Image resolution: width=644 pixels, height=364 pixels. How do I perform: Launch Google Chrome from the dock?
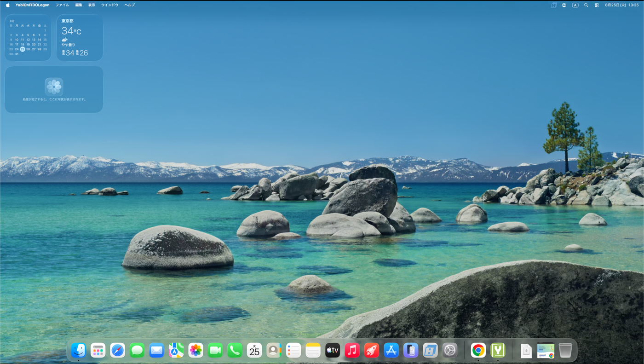[x=478, y=351]
